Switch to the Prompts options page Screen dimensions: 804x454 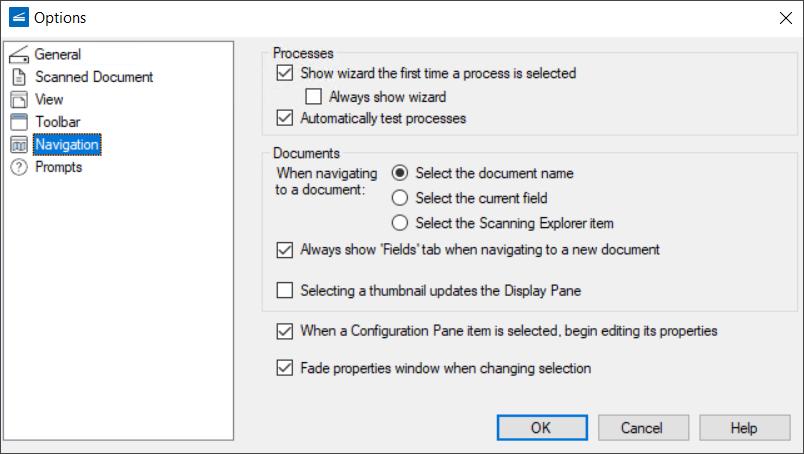tap(59, 167)
